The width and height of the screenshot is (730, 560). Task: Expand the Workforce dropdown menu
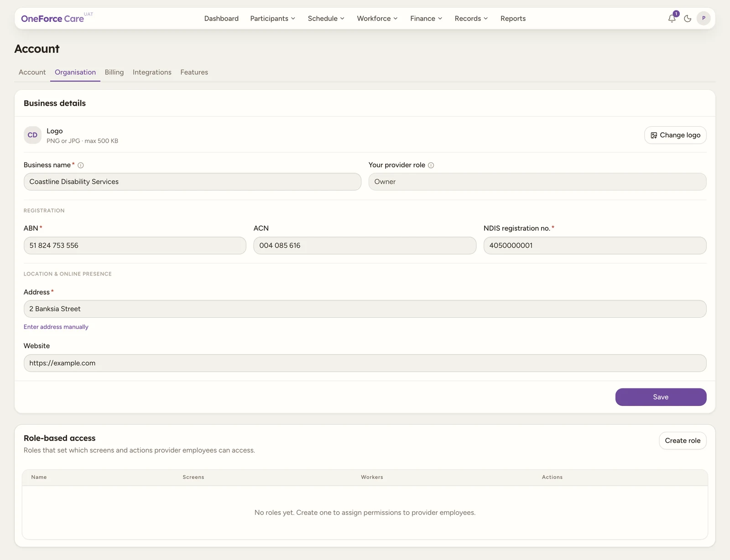(377, 18)
